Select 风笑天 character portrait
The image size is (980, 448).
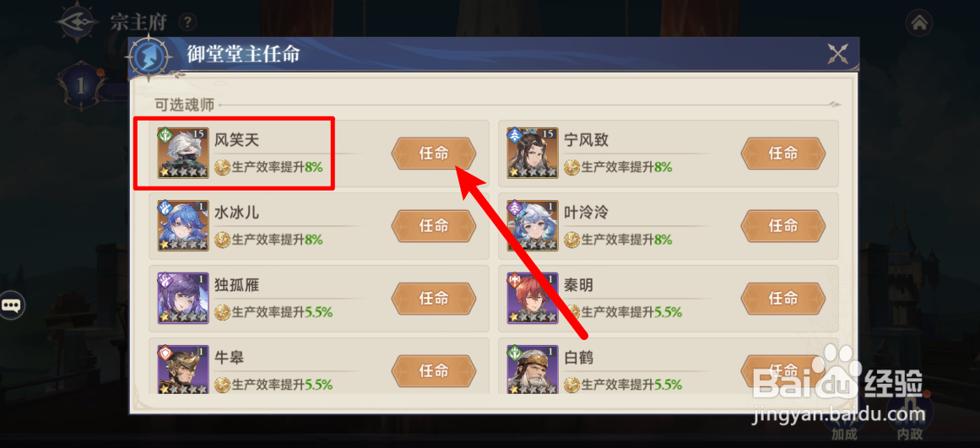[183, 153]
